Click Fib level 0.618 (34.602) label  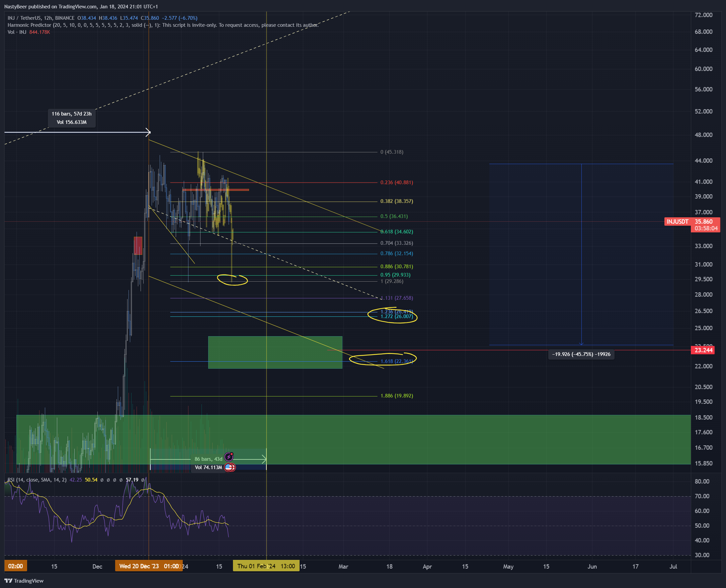(397, 232)
